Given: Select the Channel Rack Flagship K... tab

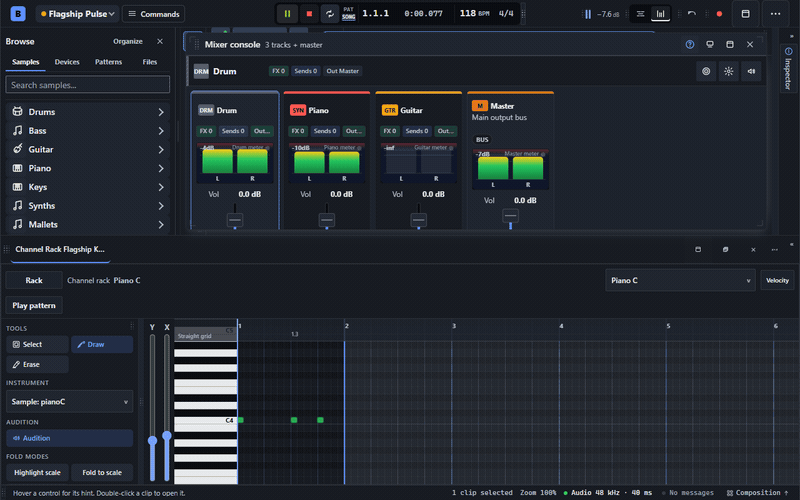Looking at the screenshot, I should [60, 249].
